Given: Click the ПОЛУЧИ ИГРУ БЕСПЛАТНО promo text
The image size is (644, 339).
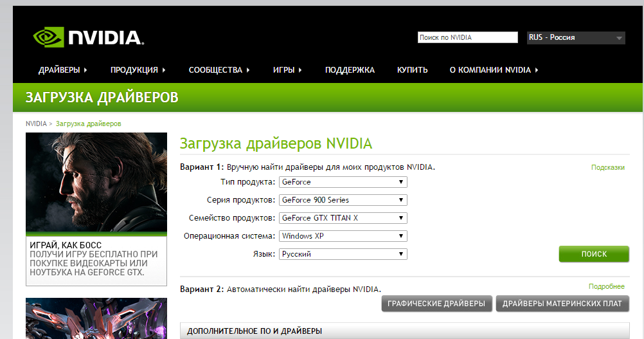Looking at the screenshot, I should [94, 263].
